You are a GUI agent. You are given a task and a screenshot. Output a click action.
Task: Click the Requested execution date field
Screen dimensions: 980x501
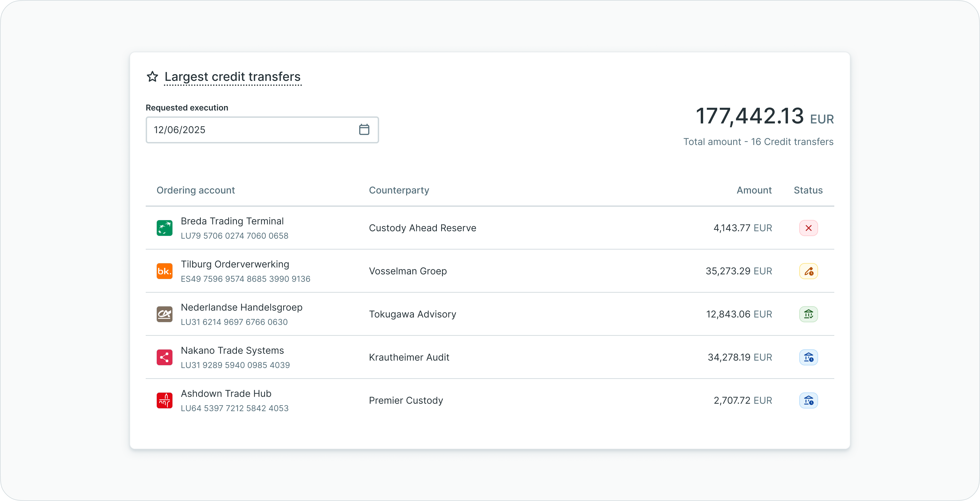tap(251, 130)
